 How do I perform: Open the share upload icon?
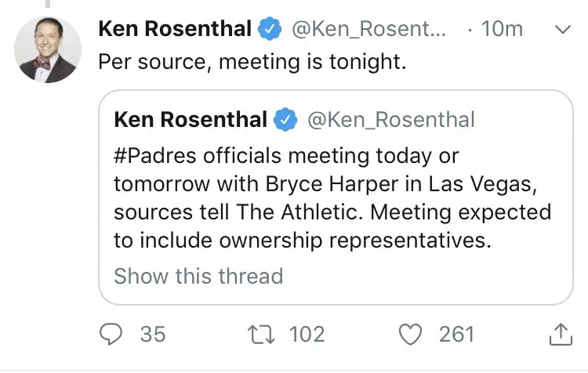tap(558, 335)
